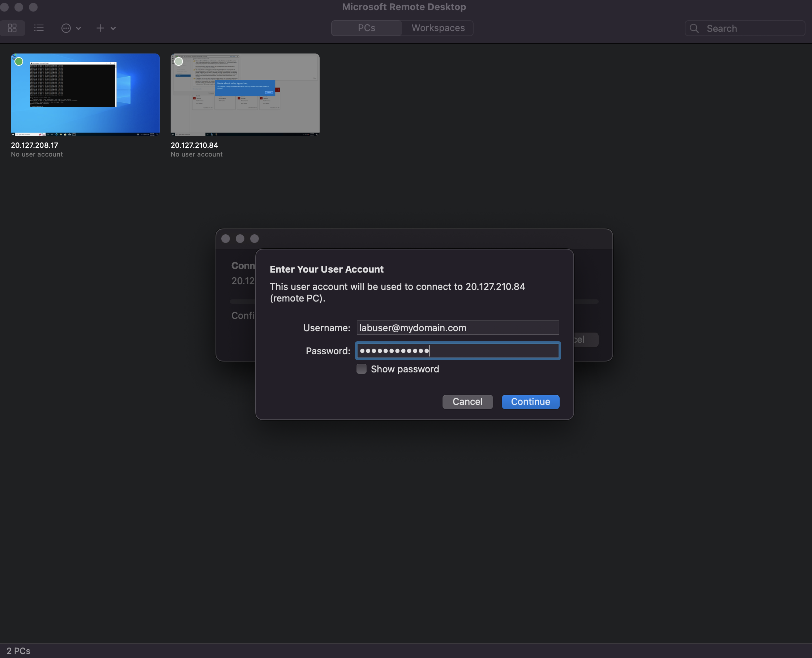Image resolution: width=812 pixels, height=658 pixels.
Task: Focus the Search field
Action: tap(745, 29)
